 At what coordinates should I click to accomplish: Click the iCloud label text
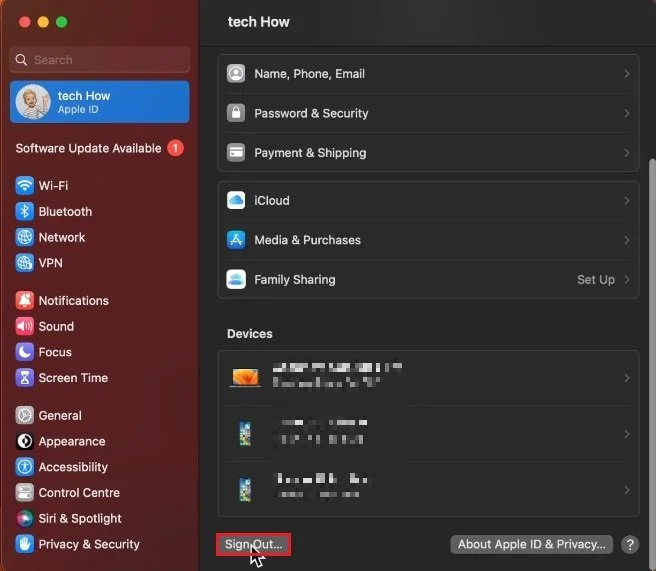272,201
